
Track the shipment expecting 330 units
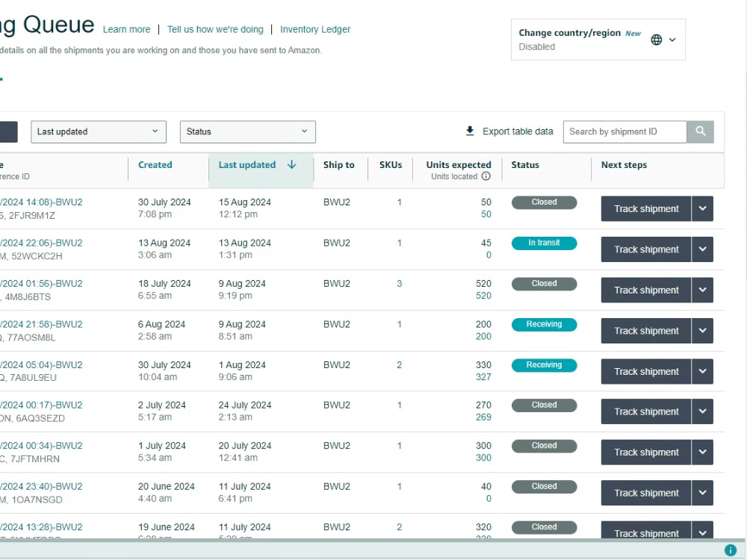(x=646, y=371)
